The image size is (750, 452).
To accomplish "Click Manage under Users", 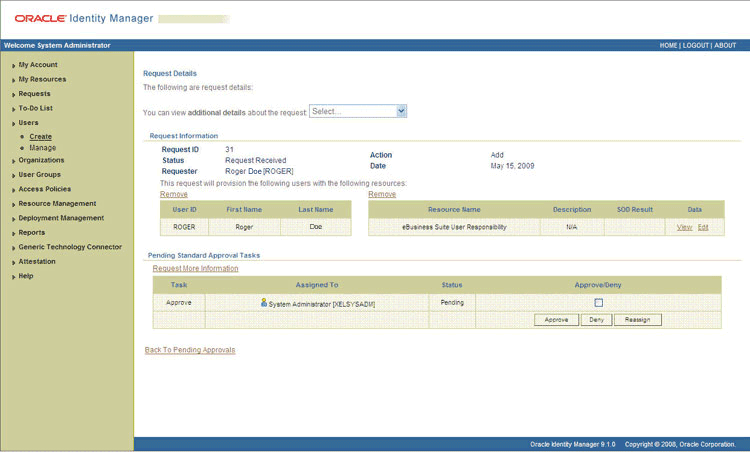I will [43, 148].
